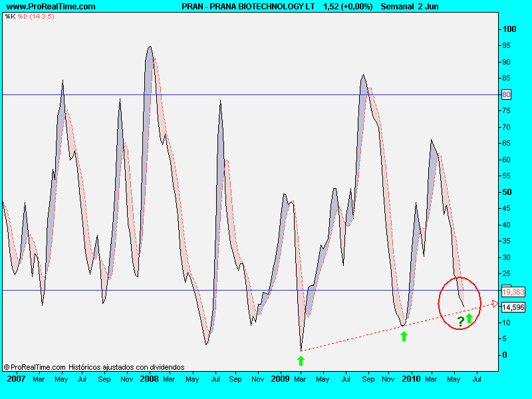This screenshot has width=532, height=399.
Task: Click the 65 label on the y-axis
Action: click(x=506, y=143)
